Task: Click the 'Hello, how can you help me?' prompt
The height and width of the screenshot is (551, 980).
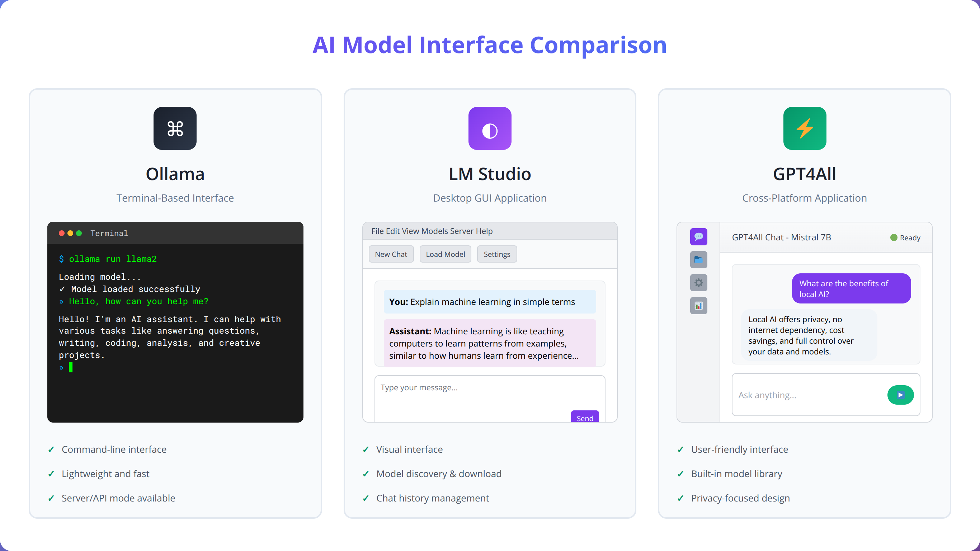Action: point(133,301)
